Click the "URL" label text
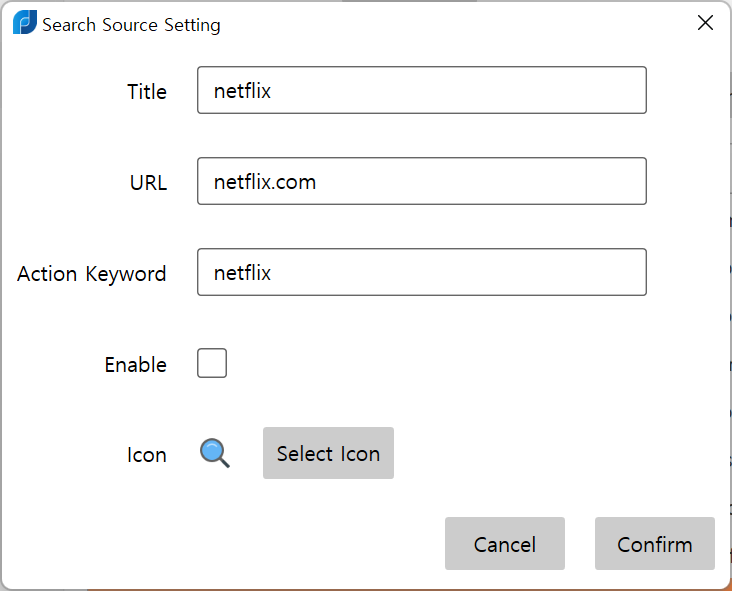 [x=148, y=183]
